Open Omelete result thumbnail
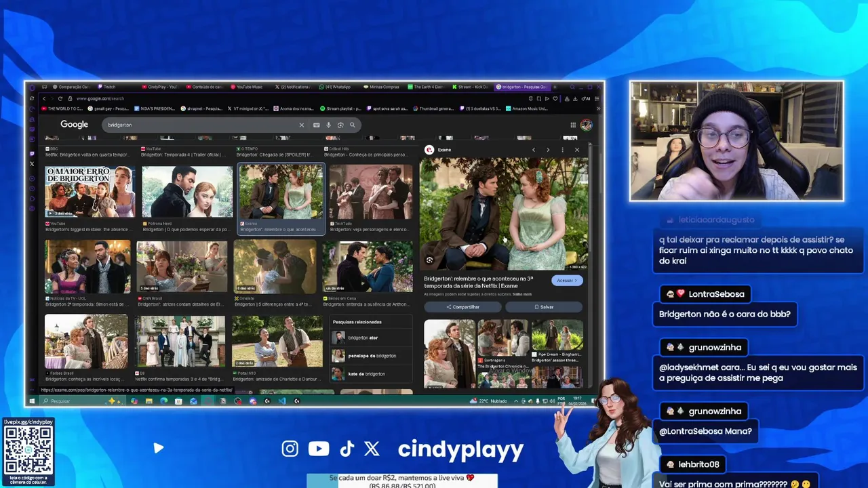 click(x=275, y=266)
